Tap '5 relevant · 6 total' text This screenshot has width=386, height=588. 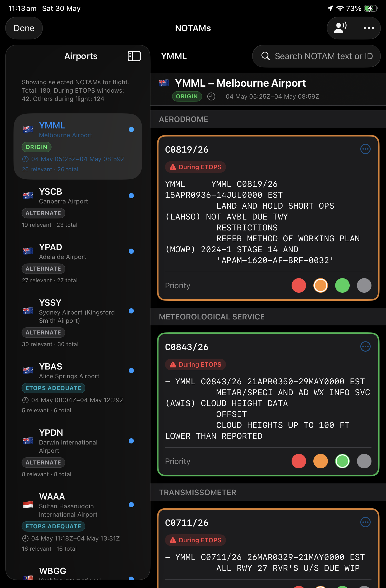coord(47,411)
